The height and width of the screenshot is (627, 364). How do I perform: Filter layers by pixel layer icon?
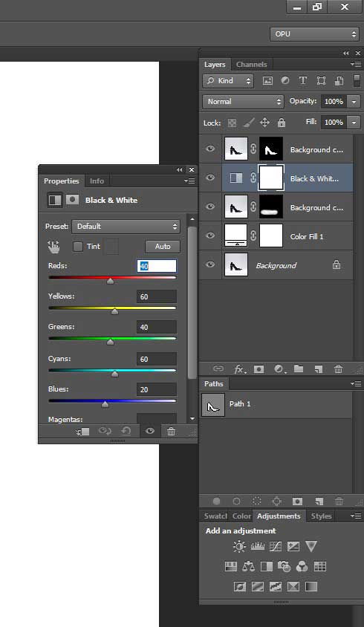pos(267,81)
